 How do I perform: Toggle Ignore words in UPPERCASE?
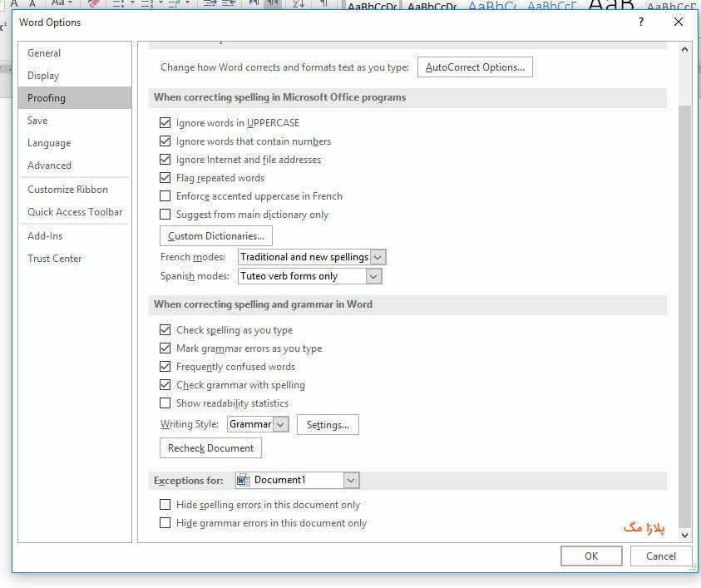click(165, 122)
